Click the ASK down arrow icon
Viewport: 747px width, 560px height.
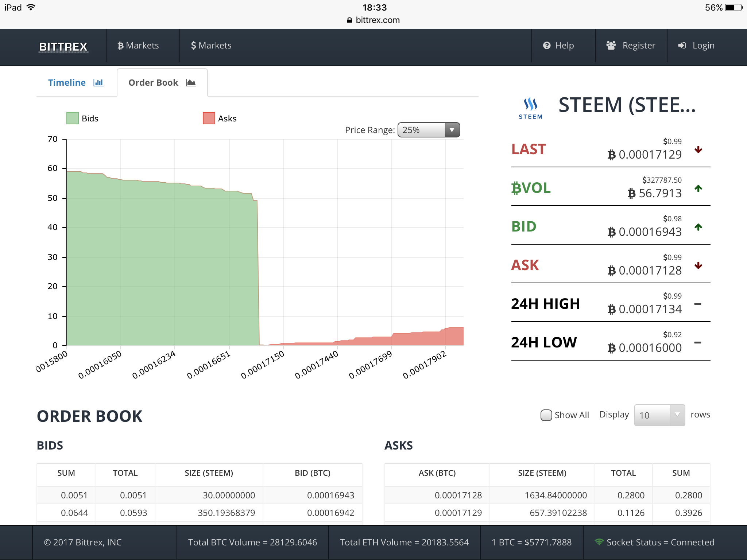coord(698,265)
